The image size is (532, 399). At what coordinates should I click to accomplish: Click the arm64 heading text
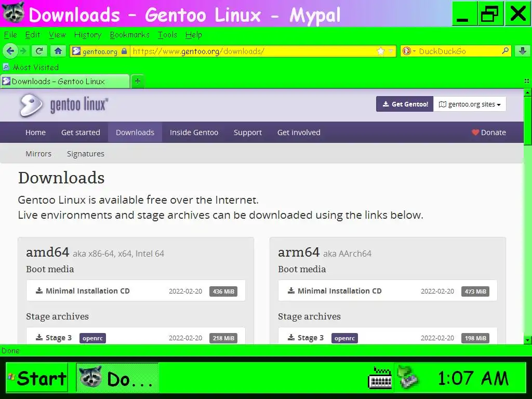pyautogui.click(x=299, y=252)
